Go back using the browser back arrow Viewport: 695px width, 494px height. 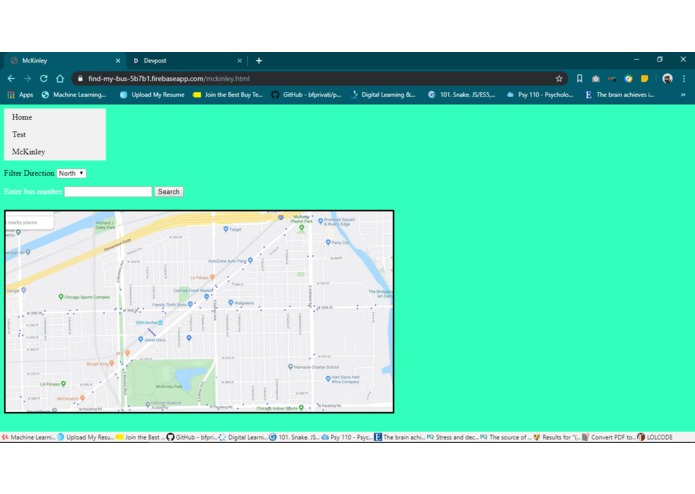pyautogui.click(x=11, y=78)
